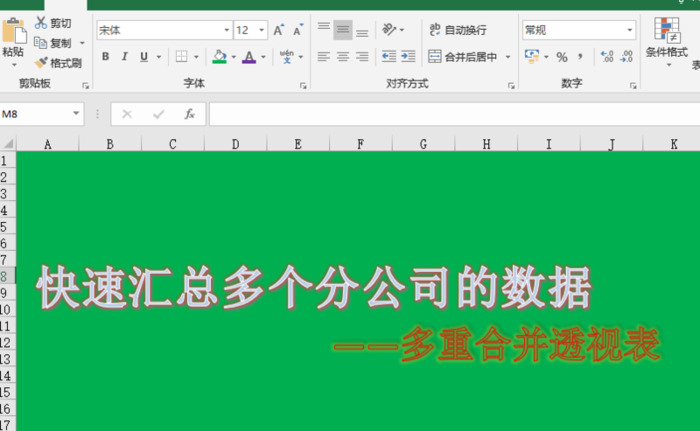Image resolution: width=700 pixels, height=431 pixels.
Task: Open the Paste dropdown arrow below 粘贴
Action: [x=14, y=65]
